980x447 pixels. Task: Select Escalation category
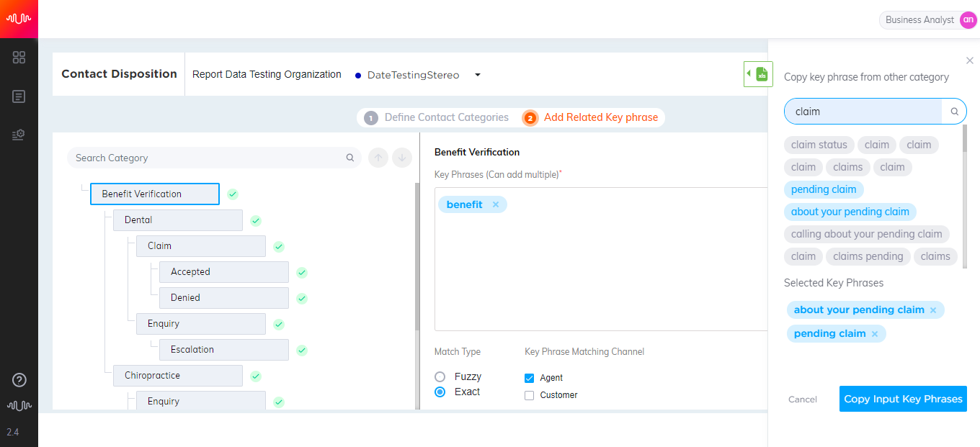[x=224, y=350]
